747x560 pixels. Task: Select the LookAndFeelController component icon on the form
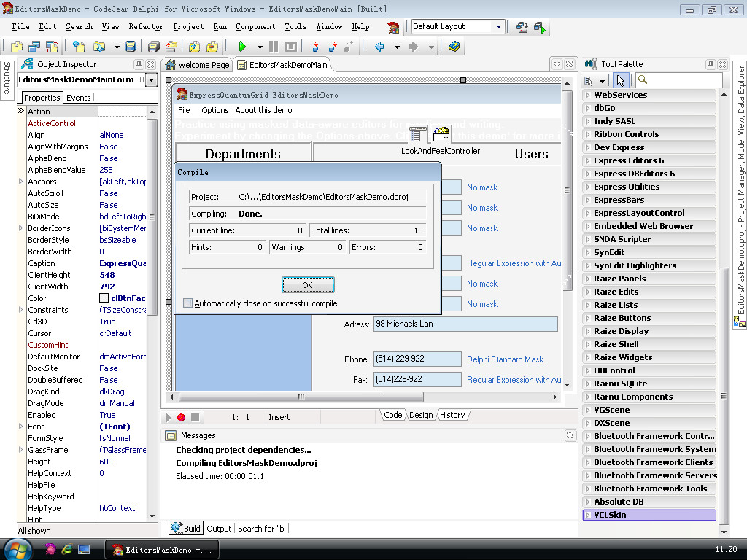[x=441, y=135]
